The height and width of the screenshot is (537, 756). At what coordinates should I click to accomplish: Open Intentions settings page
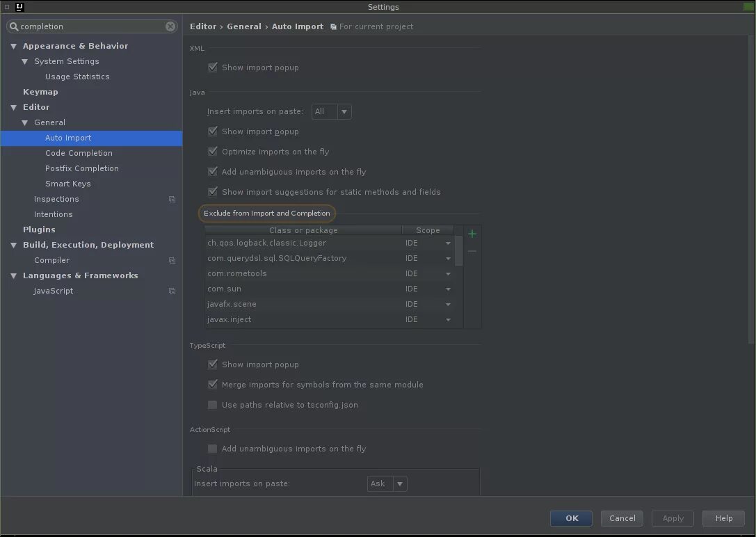pos(53,214)
